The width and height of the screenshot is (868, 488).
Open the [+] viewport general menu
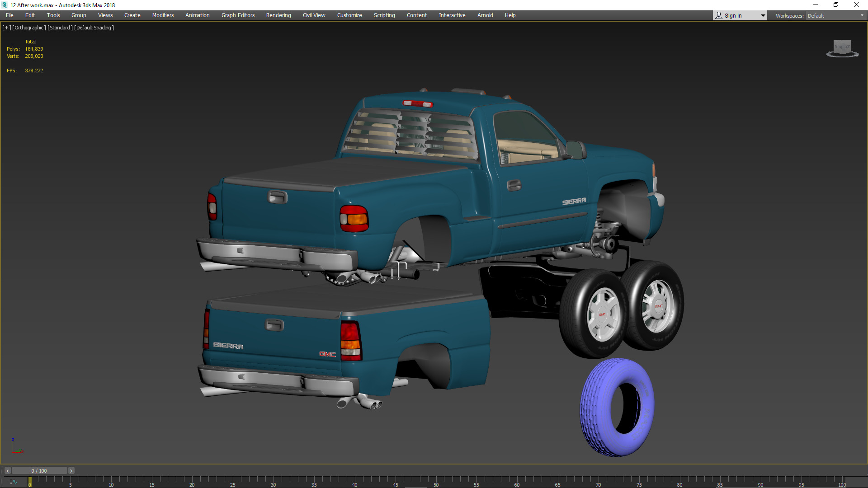pos(6,28)
